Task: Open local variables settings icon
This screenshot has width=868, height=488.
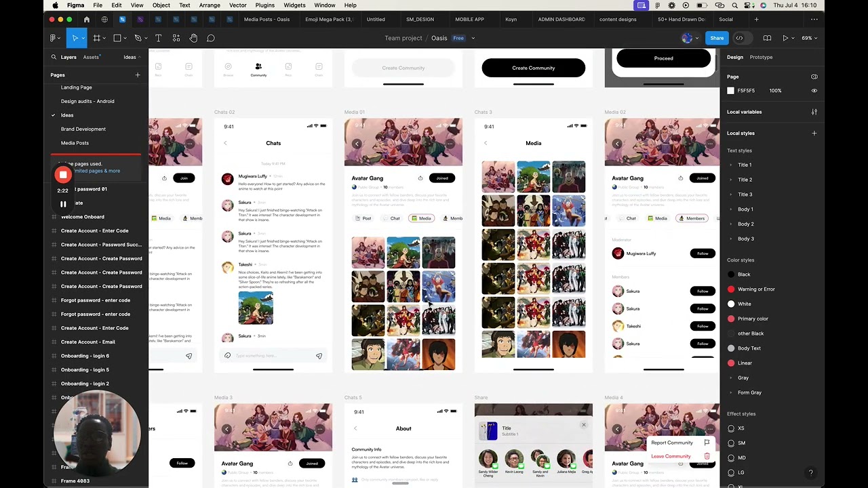Action: 814,112
